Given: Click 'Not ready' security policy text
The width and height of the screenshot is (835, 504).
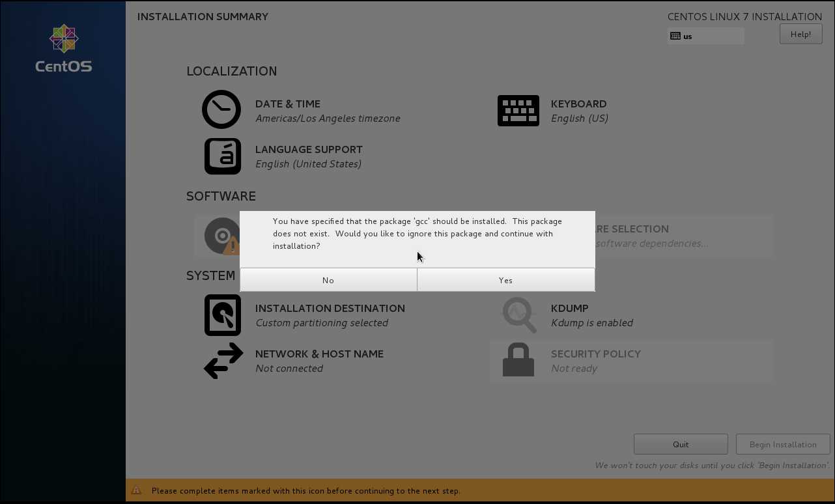Looking at the screenshot, I should pyautogui.click(x=574, y=369).
